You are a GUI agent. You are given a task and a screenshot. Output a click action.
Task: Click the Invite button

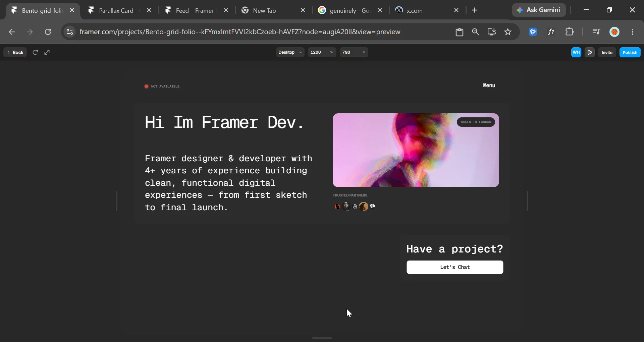point(607,52)
